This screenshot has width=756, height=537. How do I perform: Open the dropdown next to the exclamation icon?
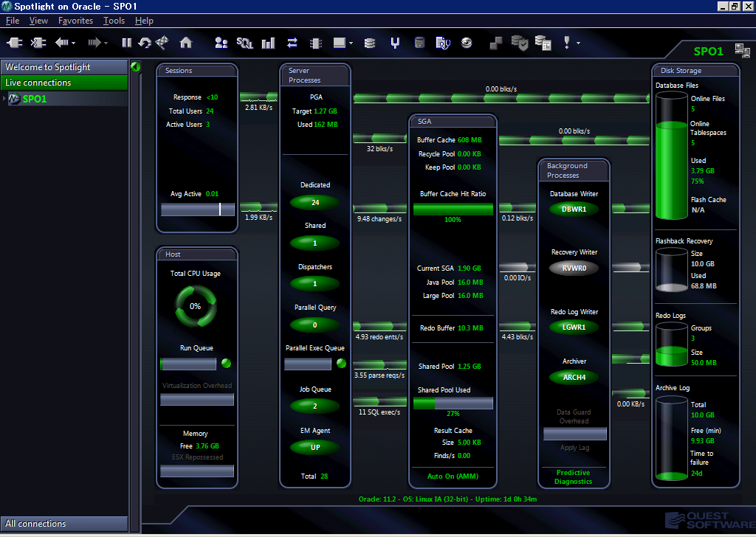(x=578, y=44)
